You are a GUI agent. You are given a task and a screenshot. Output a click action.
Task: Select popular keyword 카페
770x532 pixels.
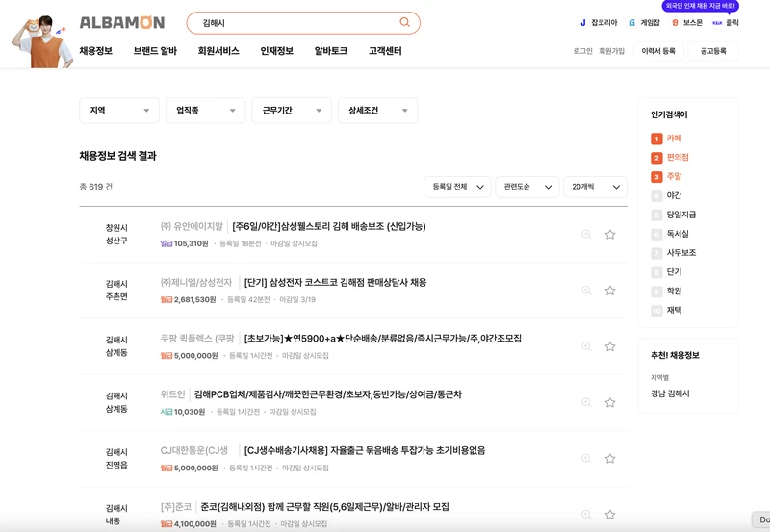click(x=674, y=139)
